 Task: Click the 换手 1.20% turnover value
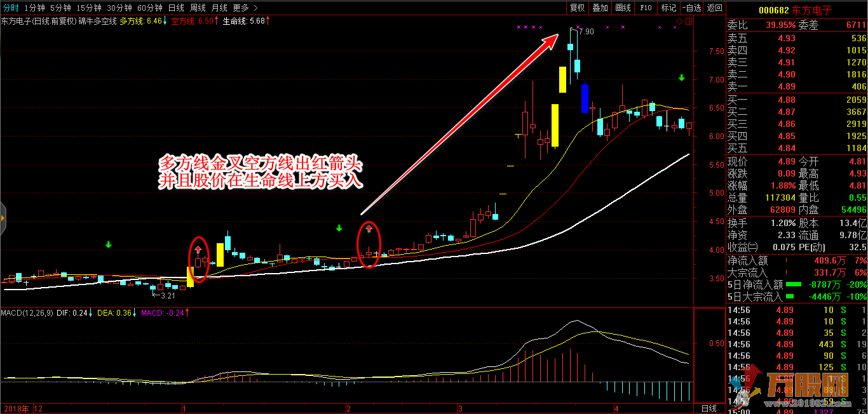point(783,223)
